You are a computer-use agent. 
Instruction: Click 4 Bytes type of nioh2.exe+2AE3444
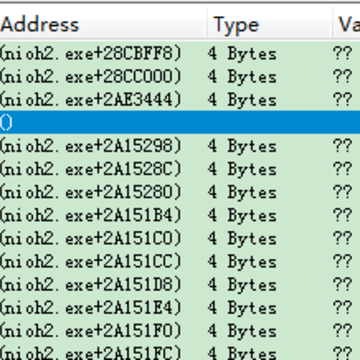pyautogui.click(x=242, y=99)
